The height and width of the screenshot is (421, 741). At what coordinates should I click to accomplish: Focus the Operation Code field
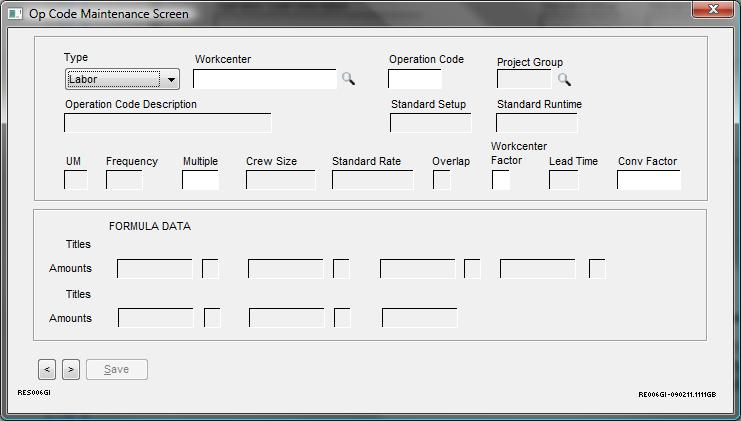point(415,79)
